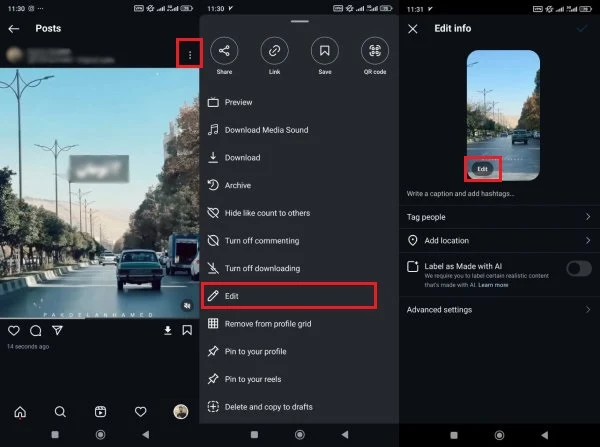Tap the post video in Posts
The height and width of the screenshot is (447, 600).
tap(99, 193)
